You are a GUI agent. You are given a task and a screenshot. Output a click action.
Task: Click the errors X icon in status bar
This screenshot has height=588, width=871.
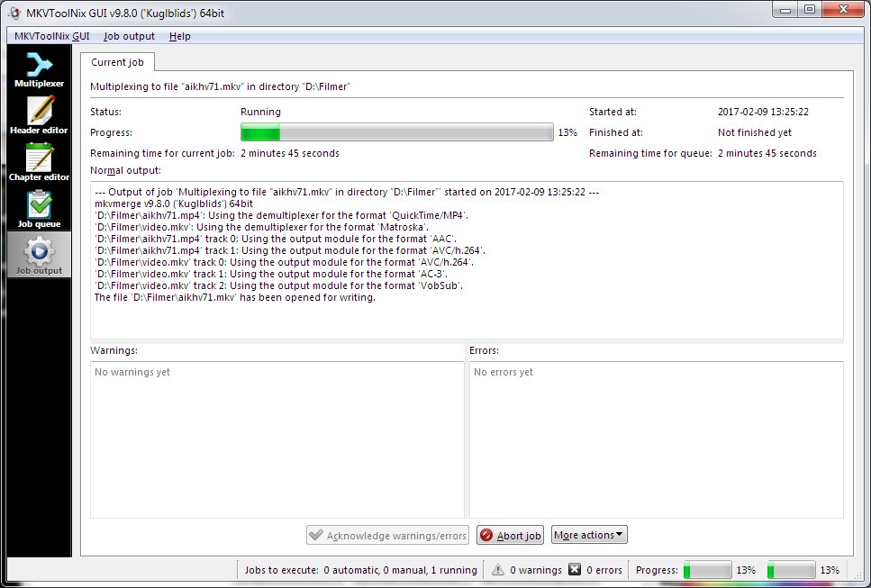point(575,570)
